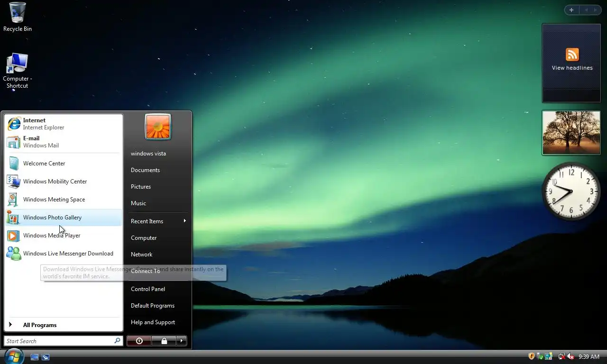
Task: Open Documents from Start menu
Action: pos(158,170)
